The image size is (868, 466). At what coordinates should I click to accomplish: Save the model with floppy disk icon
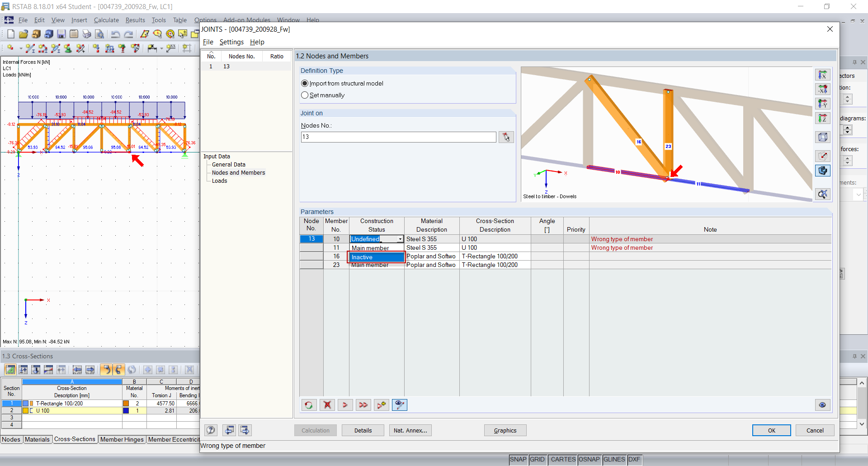coord(61,34)
